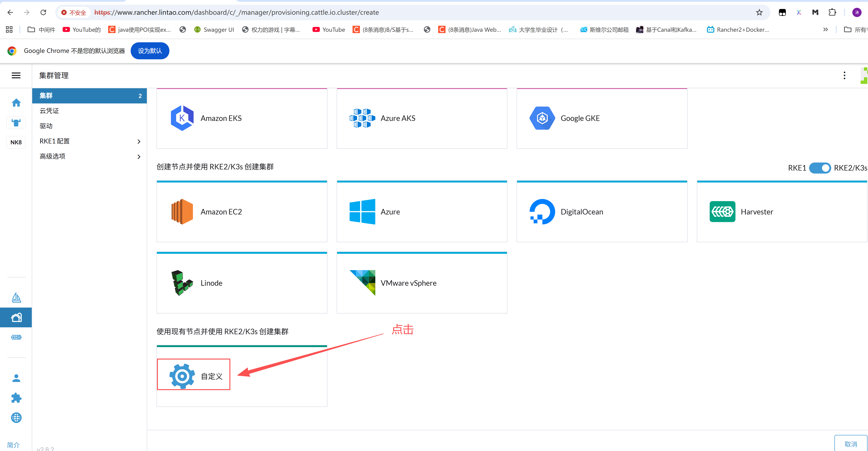Open the YouTube的 bookmark
The width and height of the screenshot is (868, 451).
(81, 30)
